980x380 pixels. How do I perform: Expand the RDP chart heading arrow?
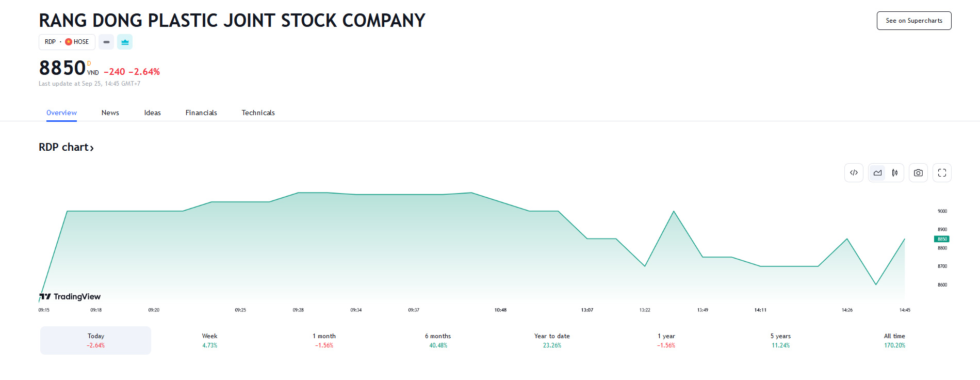click(x=92, y=148)
